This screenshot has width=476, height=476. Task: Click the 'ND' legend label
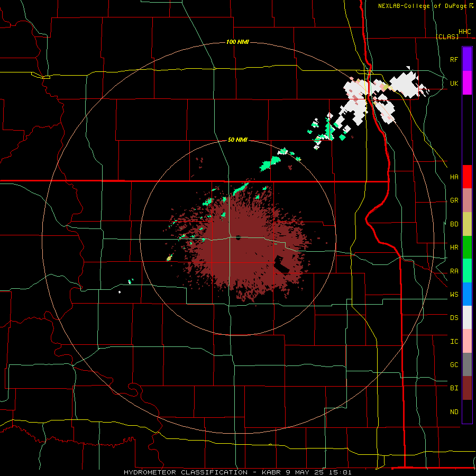pyautogui.click(x=454, y=412)
